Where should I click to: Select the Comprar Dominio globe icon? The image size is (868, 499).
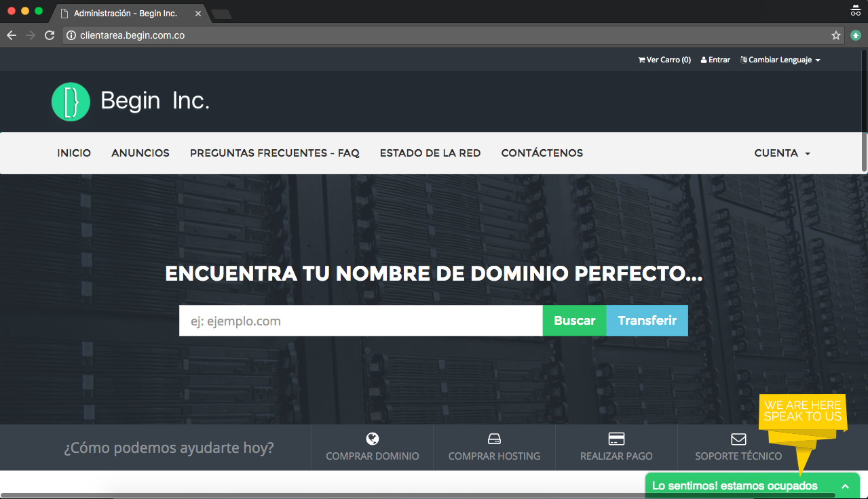click(372, 439)
